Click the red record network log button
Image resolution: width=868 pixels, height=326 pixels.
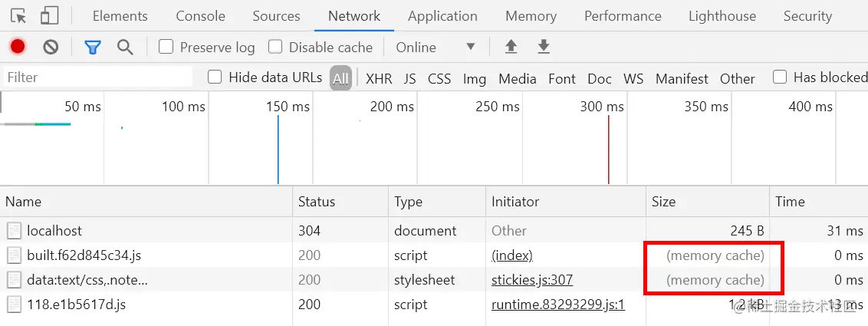click(18, 47)
